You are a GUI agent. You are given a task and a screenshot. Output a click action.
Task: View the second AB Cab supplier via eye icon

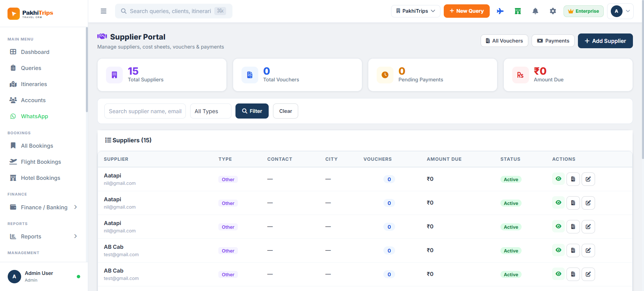click(558, 274)
